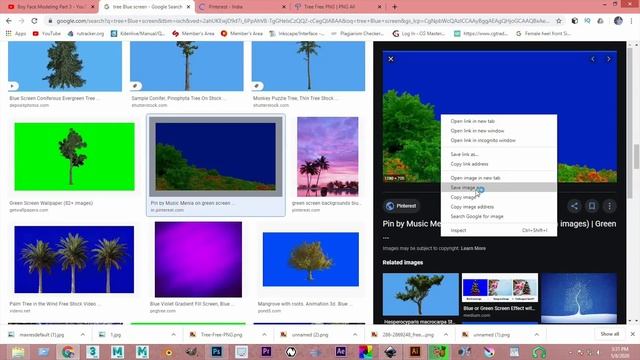This screenshot has height=360, width=640.
Task: Click the share icon in preview panel
Action: (574, 206)
